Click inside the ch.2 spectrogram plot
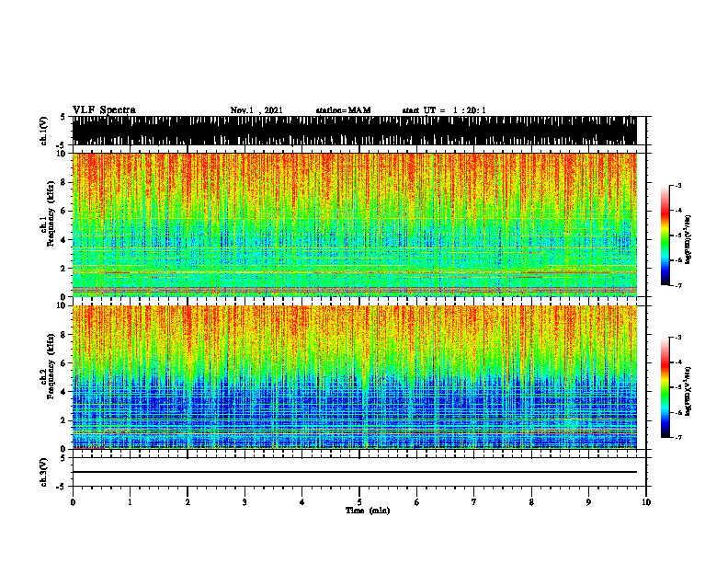Screen dimensions: 728x563 pyautogui.click(x=355, y=377)
